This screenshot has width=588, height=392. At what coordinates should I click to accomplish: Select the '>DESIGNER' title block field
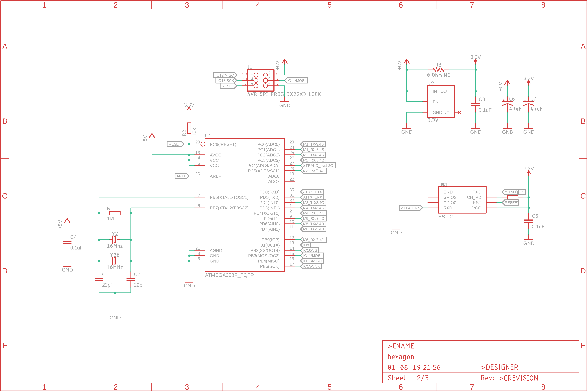[499, 367]
